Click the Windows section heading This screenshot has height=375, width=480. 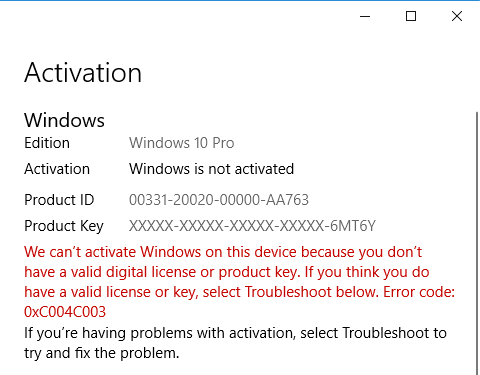coord(64,120)
